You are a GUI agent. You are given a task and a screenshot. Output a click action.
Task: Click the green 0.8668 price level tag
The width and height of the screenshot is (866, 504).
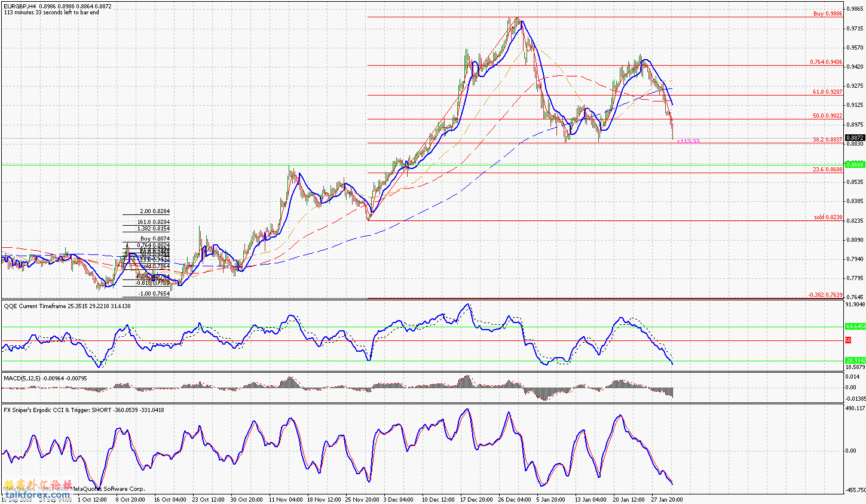pos(855,164)
